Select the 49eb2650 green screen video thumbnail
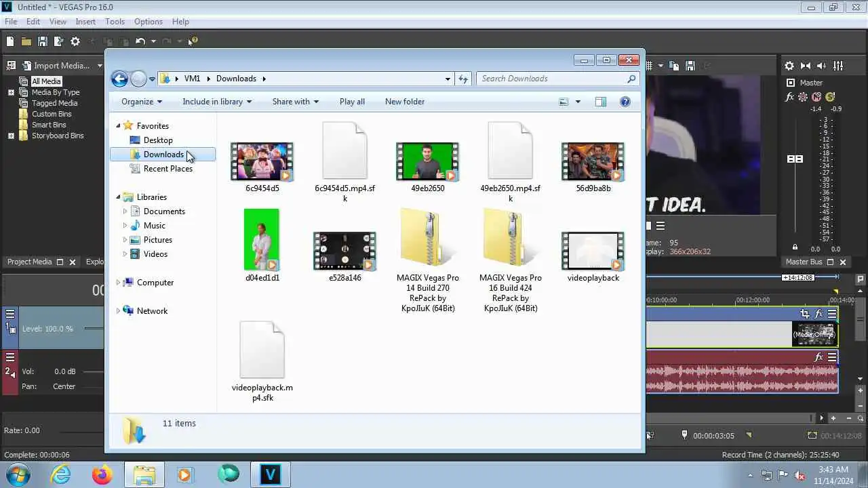 pos(427,161)
